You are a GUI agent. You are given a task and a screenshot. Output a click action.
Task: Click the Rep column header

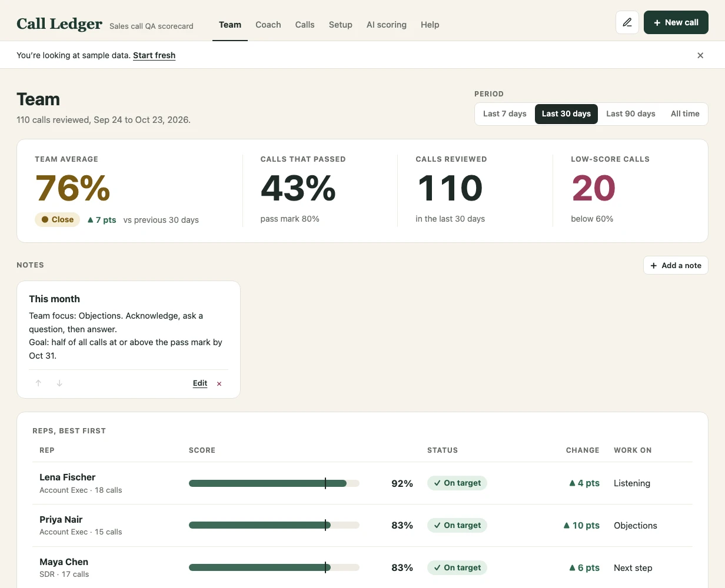click(47, 450)
